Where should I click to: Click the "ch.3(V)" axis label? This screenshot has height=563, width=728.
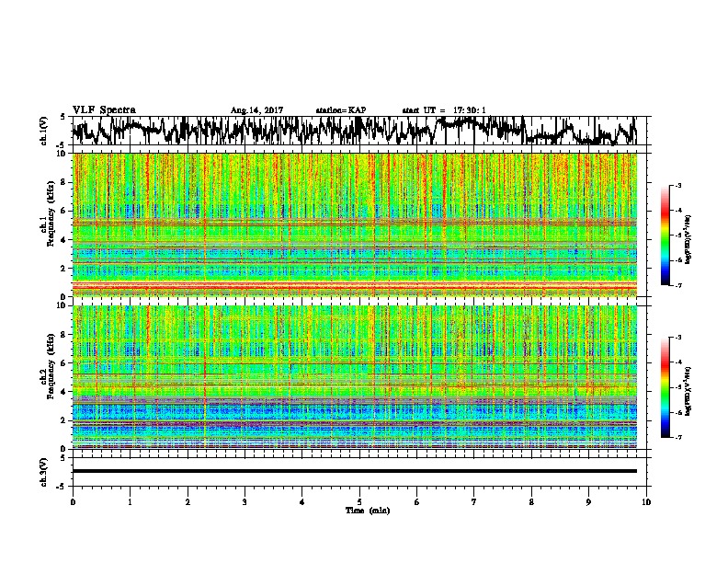pos(43,472)
